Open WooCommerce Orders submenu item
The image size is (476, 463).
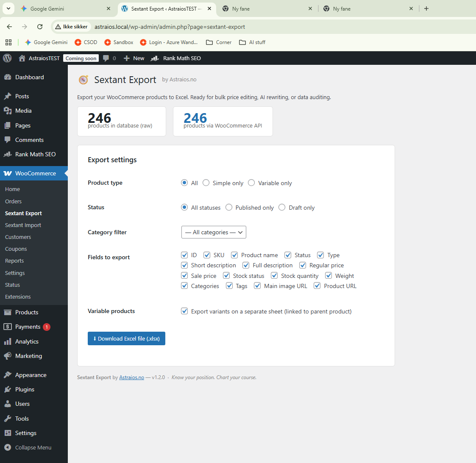pyautogui.click(x=14, y=202)
